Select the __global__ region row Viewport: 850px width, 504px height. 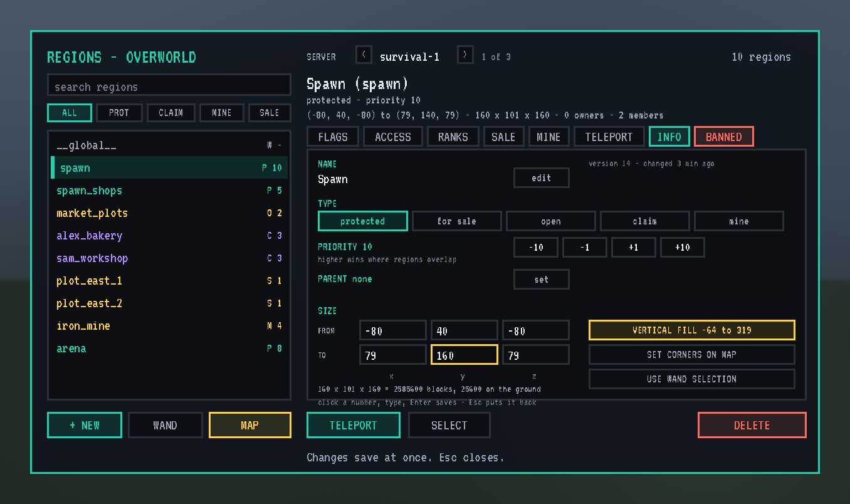coord(169,145)
